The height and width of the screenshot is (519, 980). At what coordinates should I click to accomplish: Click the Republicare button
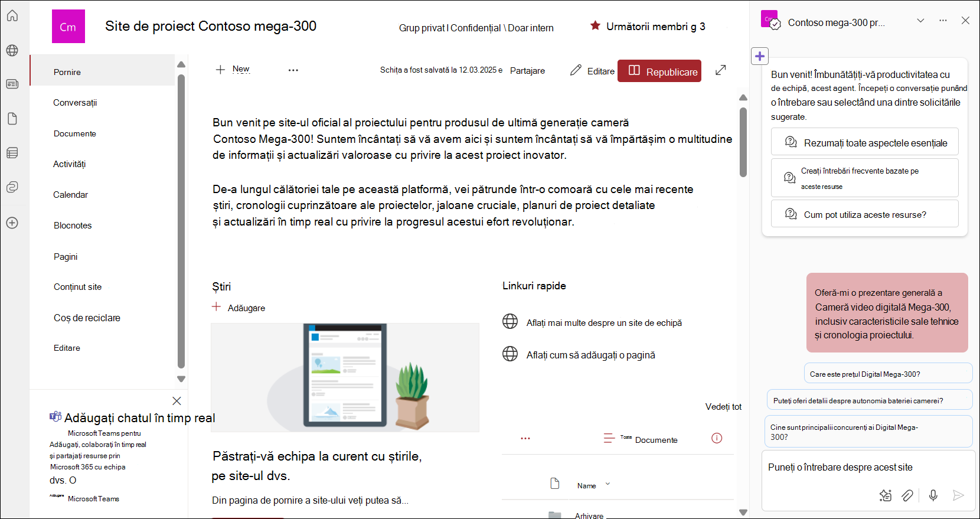point(659,71)
